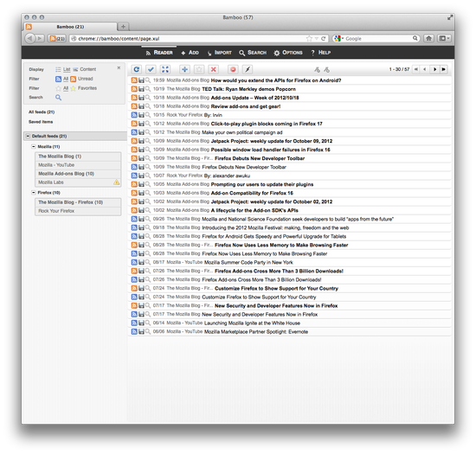This screenshot has height=454, width=476.
Task: Open the Search tab
Action: [253, 53]
